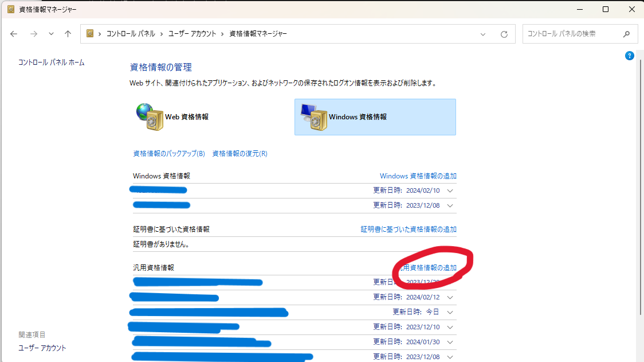Viewport: 644px width, 362px height.
Task: Select the Windows 資格情報 tab
Action: [375, 117]
